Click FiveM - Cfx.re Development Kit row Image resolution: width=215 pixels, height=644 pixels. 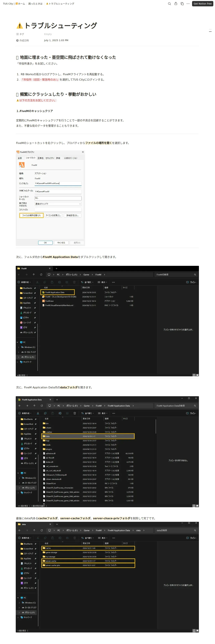88,297
